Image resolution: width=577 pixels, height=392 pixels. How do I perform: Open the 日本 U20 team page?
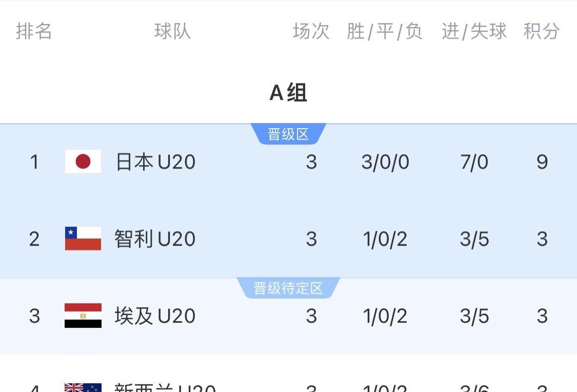(x=155, y=162)
